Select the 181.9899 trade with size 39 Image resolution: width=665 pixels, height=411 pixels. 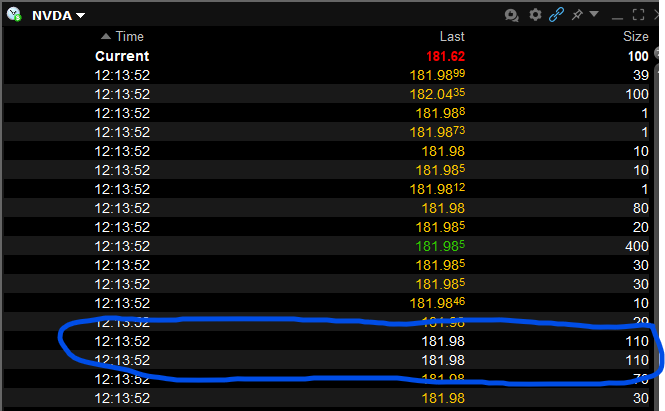[x=439, y=75]
